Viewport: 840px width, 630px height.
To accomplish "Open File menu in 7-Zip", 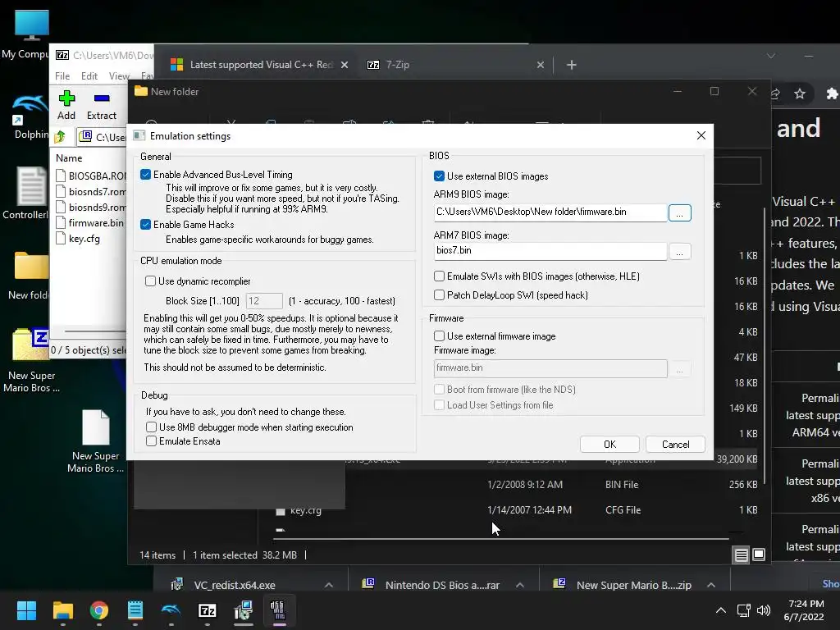I will tap(62, 76).
